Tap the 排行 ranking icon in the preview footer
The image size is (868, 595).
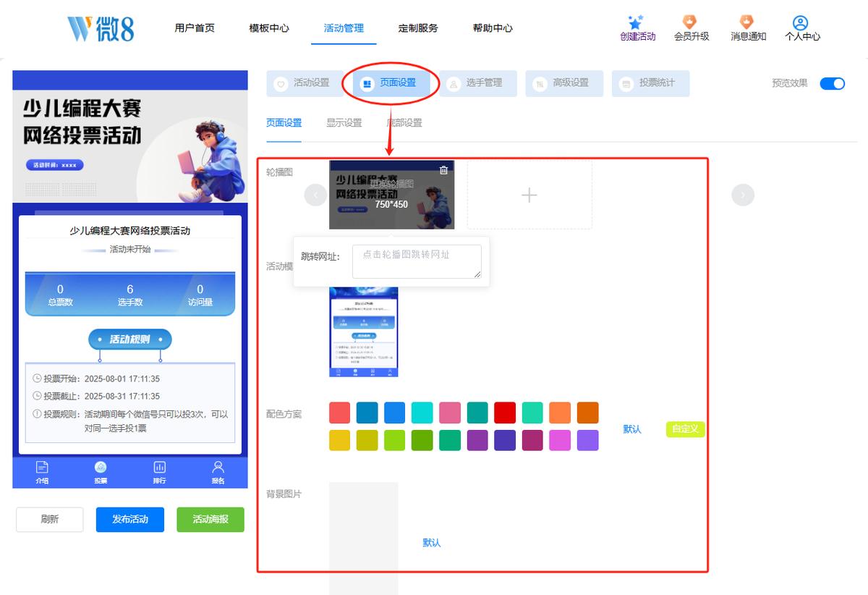(159, 468)
